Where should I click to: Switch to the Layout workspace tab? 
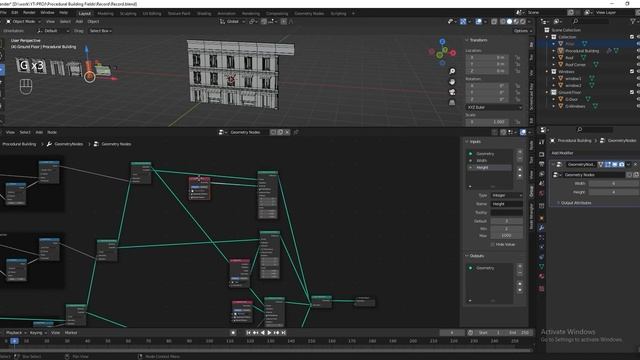84,13
